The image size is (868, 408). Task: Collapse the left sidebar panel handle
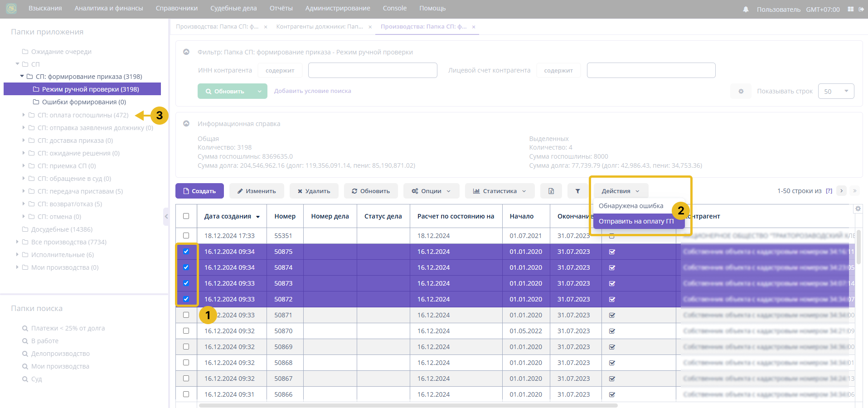coord(166,217)
